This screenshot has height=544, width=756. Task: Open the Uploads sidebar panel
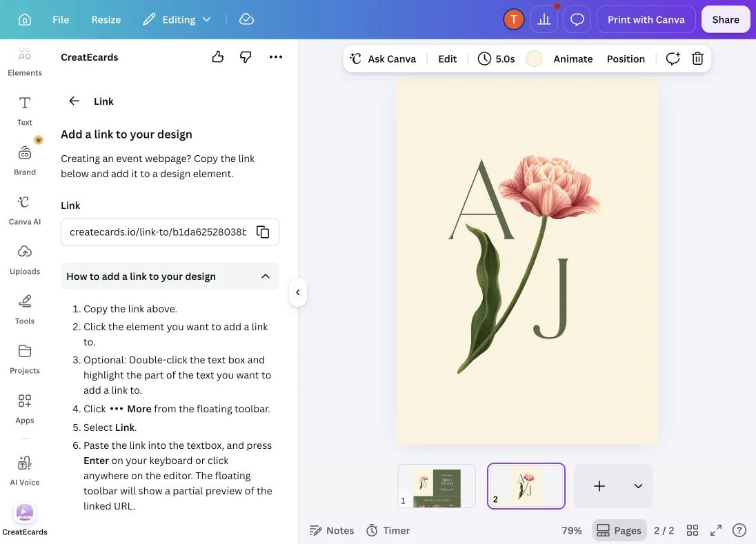click(25, 260)
